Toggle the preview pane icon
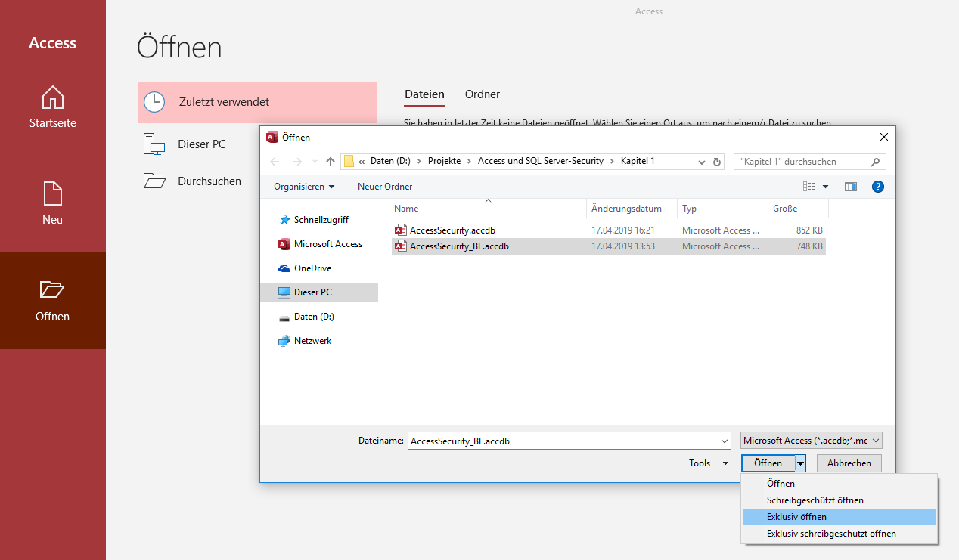The image size is (959, 560). tap(851, 187)
